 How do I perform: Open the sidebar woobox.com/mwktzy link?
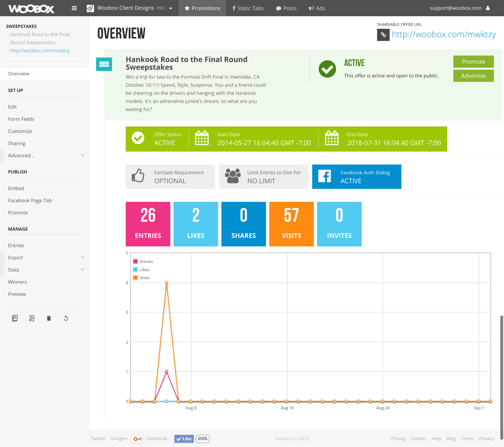[40, 50]
